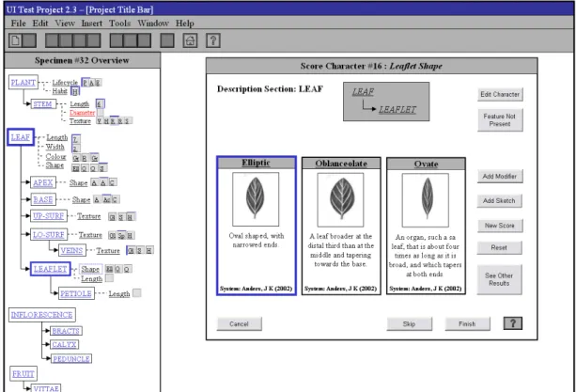This screenshot has height=392, width=576.
Task: Click the Habit character under PLANT
Action: coord(59,91)
